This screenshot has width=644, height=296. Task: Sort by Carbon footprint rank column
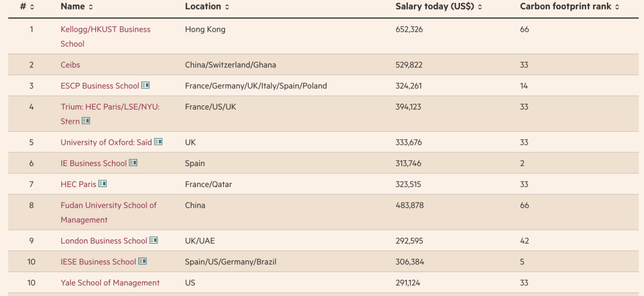(x=569, y=7)
